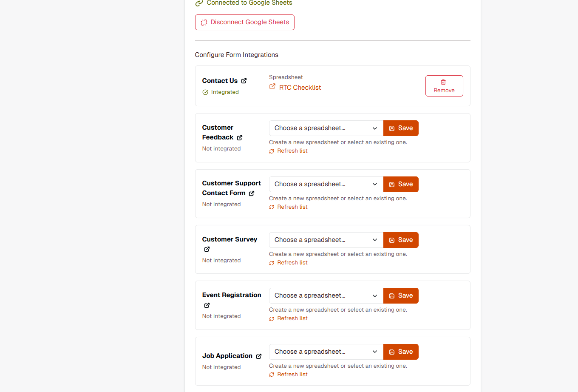Viewport: 578px width, 392px height.
Task: Click the save icon on Customer Survey's Save button
Action: tap(391, 240)
